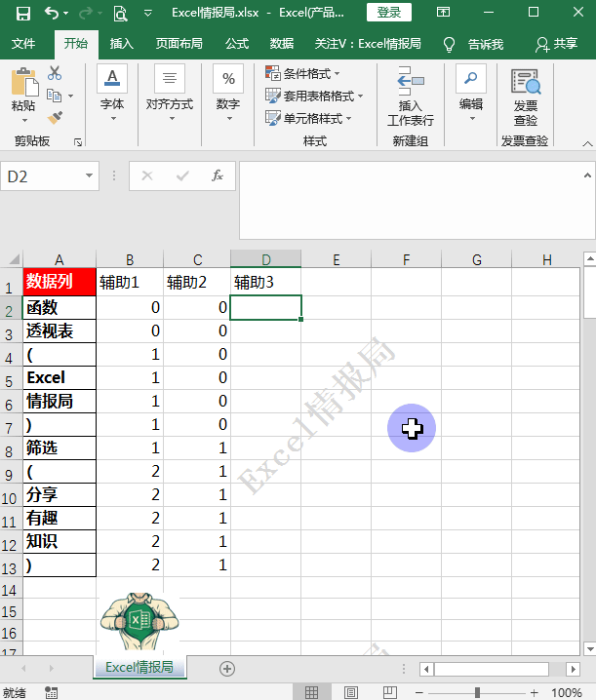
Task: Click horizontal scrollbar right arrow
Action: [x=574, y=669]
